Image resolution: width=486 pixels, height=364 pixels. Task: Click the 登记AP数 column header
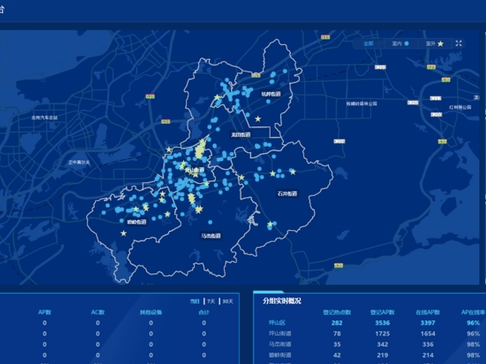pyautogui.click(x=382, y=312)
